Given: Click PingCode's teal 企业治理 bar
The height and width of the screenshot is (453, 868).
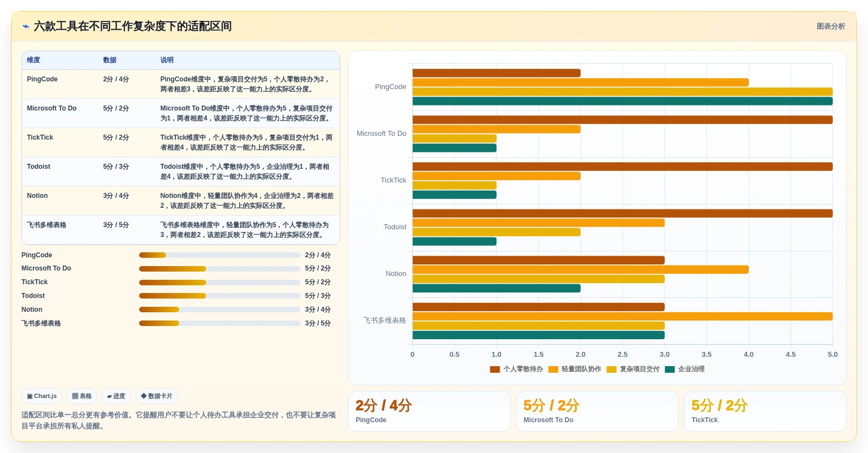Looking at the screenshot, I should click(x=622, y=101).
